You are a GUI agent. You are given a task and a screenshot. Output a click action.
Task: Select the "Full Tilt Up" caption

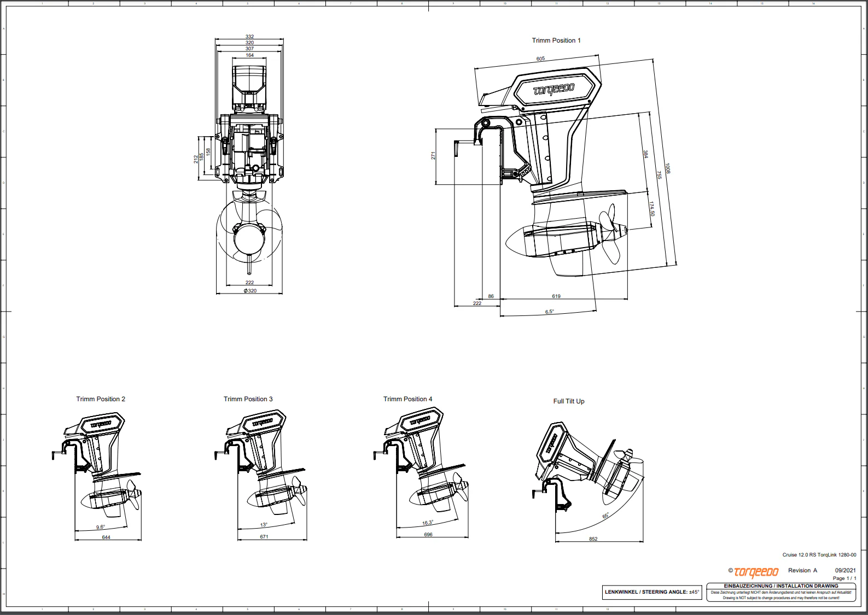coord(569,401)
